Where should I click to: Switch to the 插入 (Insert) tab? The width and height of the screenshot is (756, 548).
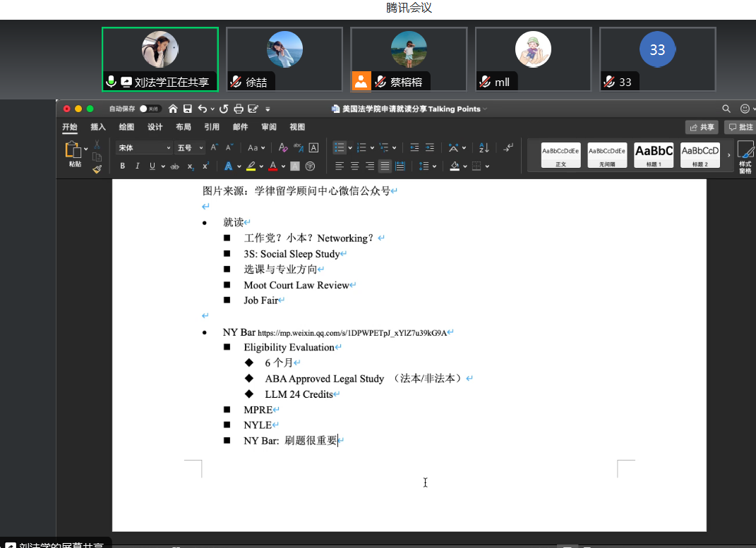(98, 127)
